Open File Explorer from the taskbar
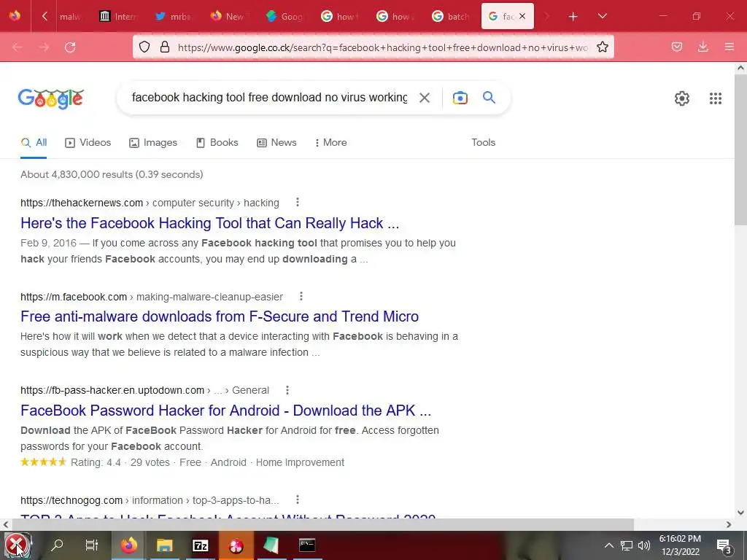The height and width of the screenshot is (560, 747). tap(164, 545)
